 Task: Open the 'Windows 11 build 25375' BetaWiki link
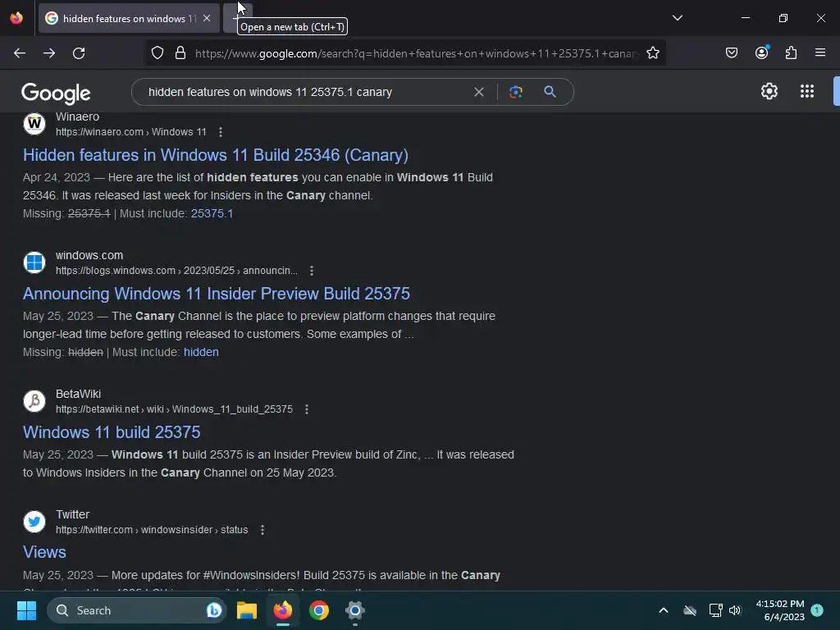(x=112, y=433)
